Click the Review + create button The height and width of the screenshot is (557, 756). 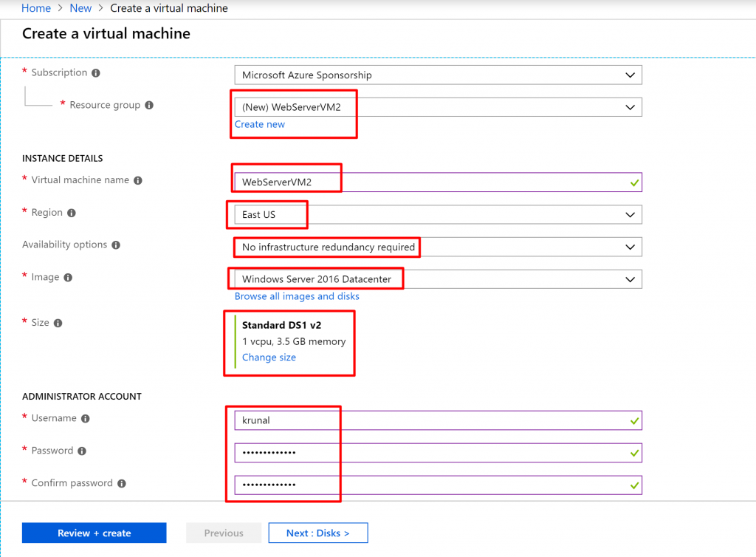(94, 533)
